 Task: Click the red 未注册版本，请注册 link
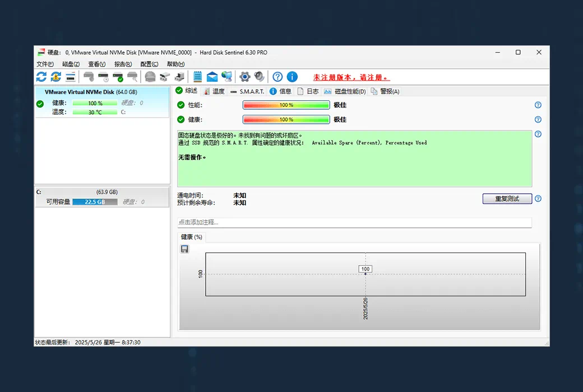[x=351, y=77]
